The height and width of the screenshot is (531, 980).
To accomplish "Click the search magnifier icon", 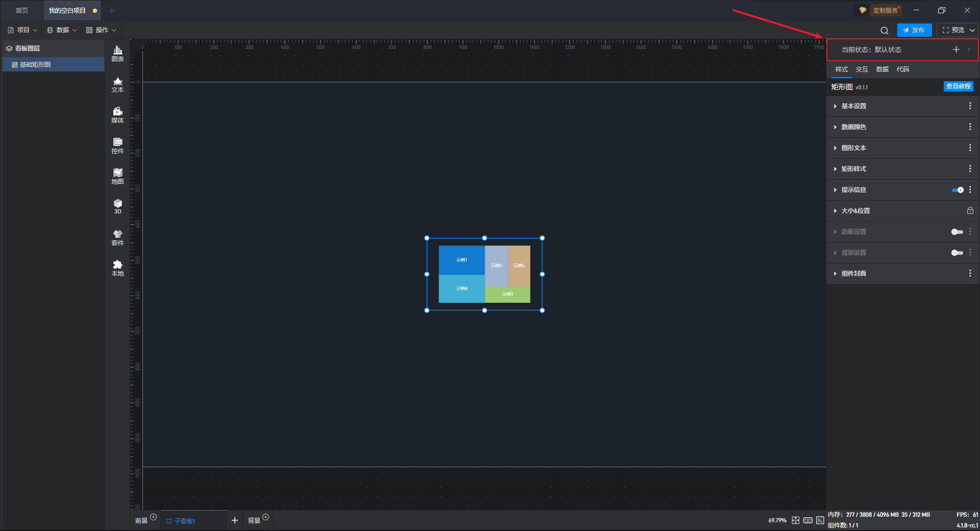I will click(x=884, y=31).
